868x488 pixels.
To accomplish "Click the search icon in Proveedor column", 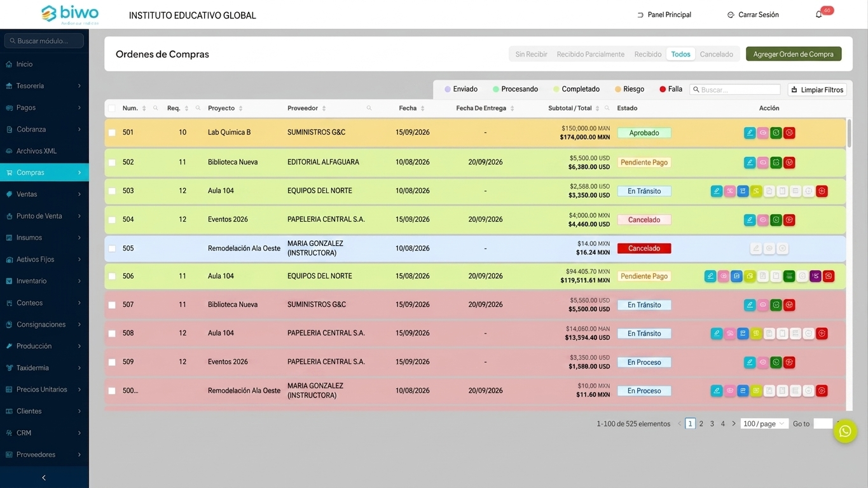I will point(369,108).
